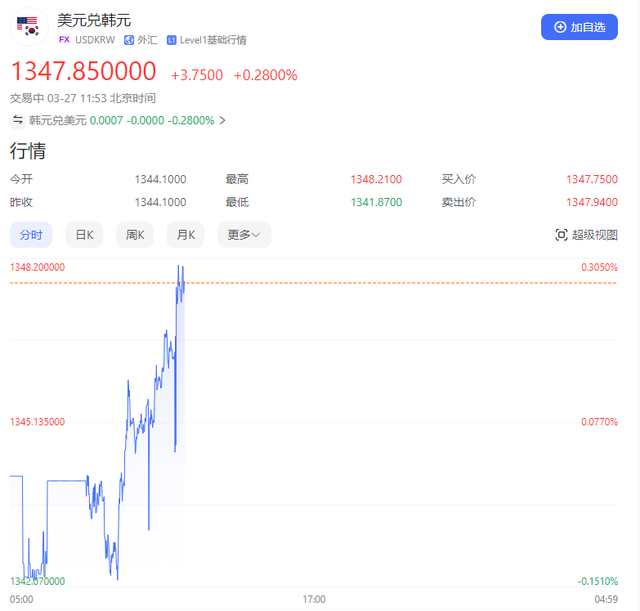The width and height of the screenshot is (640, 611).
Task: Switch to the 分时 chart tab
Action: (31, 235)
